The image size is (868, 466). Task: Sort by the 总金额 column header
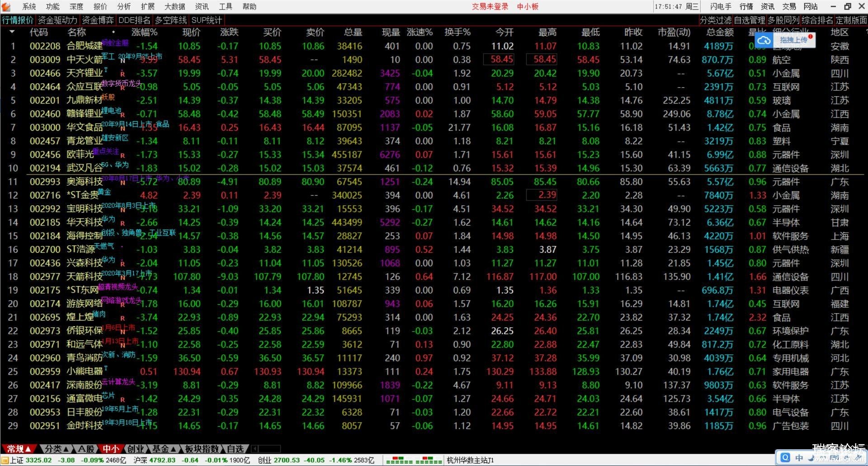(720, 32)
